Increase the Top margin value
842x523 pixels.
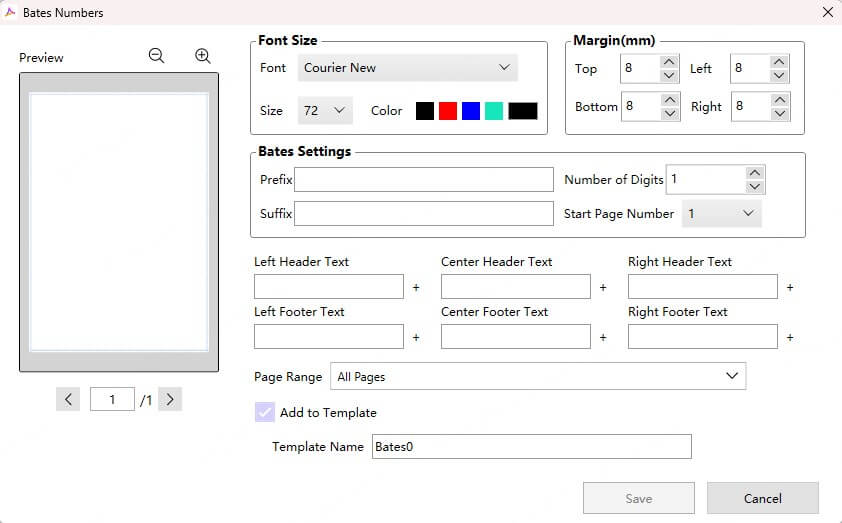[670, 62]
